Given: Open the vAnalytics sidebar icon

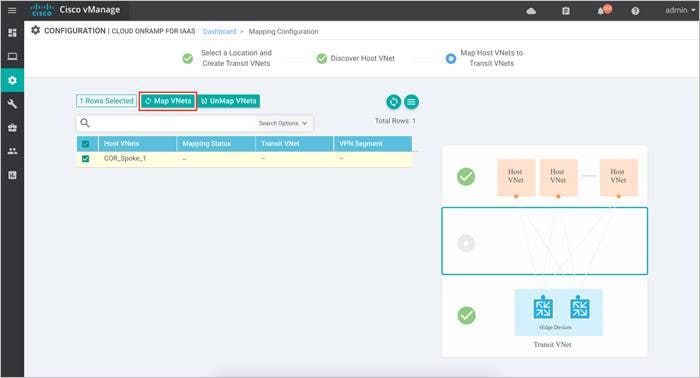Looking at the screenshot, I should pyautogui.click(x=12, y=175).
